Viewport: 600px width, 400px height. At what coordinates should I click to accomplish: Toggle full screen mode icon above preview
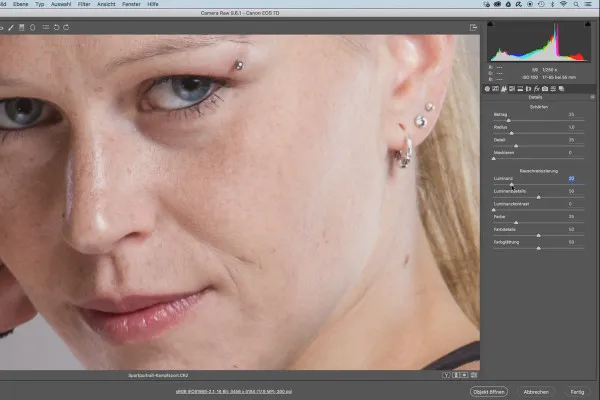(x=473, y=28)
